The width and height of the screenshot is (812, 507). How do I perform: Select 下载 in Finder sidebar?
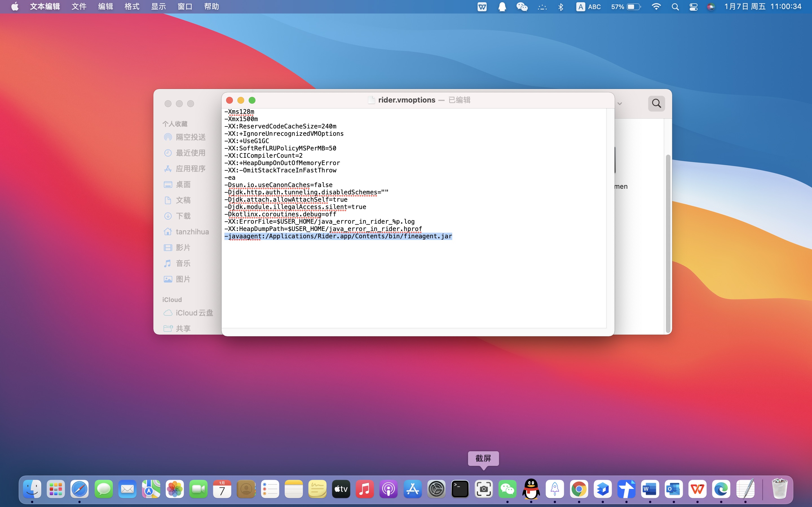click(x=183, y=216)
